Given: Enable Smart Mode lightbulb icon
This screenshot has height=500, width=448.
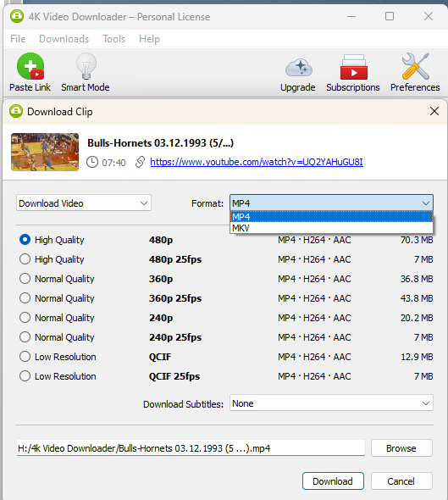Looking at the screenshot, I should click(86, 66).
